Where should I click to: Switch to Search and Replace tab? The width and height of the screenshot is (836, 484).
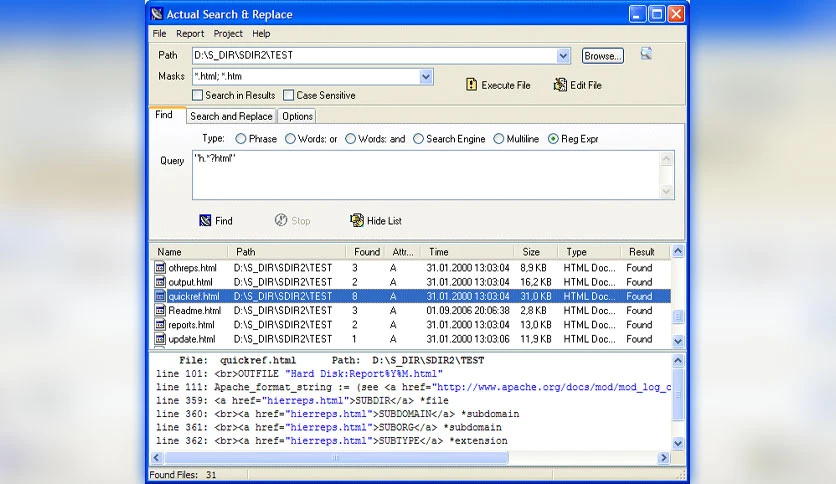[x=231, y=116]
